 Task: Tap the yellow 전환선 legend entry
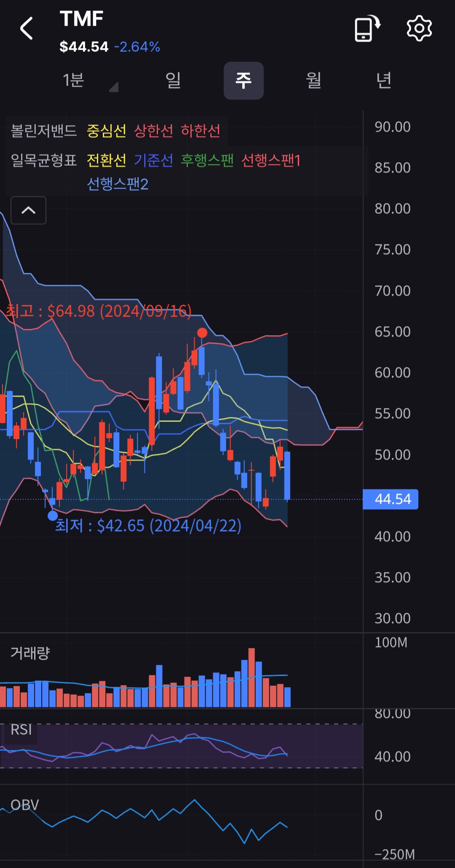[x=106, y=160]
